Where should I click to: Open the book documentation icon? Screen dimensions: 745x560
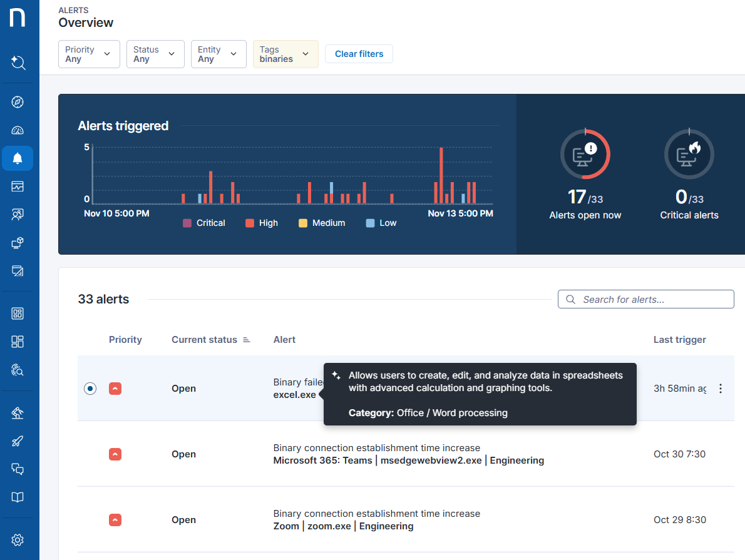18,497
